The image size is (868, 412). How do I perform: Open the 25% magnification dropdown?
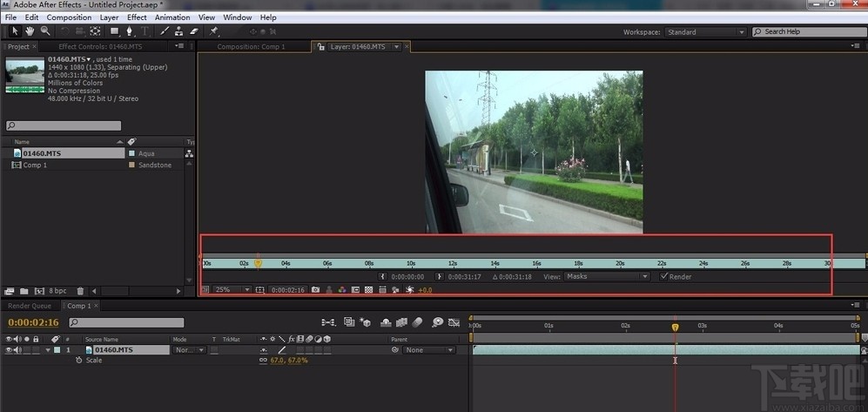point(232,289)
